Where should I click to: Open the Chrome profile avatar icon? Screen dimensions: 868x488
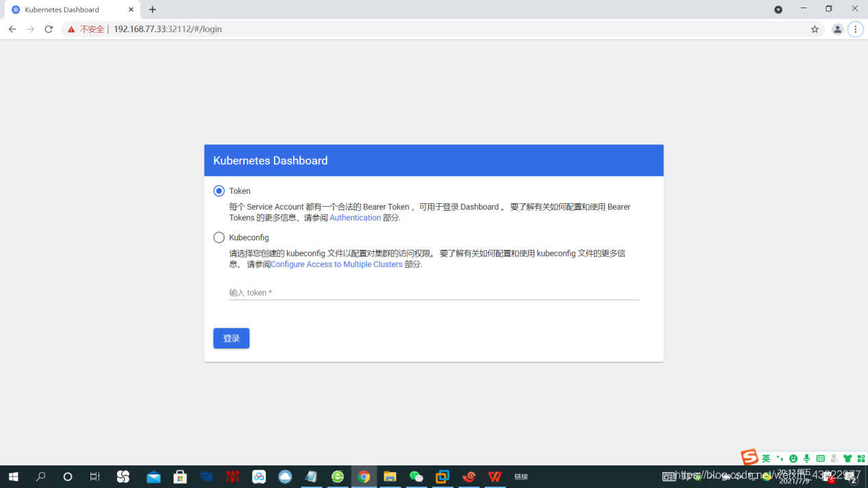pyautogui.click(x=837, y=29)
